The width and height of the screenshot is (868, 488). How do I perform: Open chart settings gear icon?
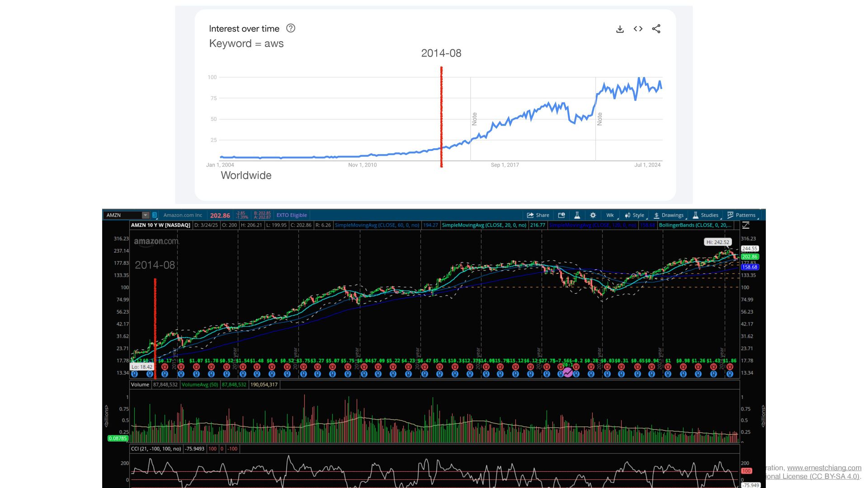coord(593,215)
